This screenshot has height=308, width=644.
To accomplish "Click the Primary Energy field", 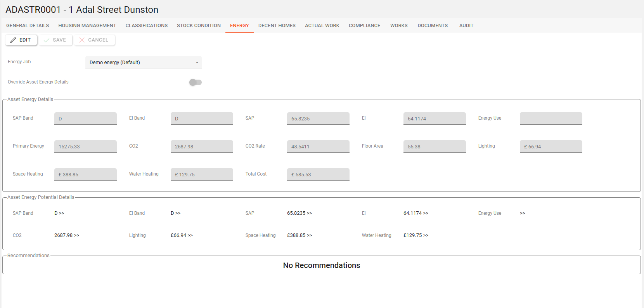I will 85,146.
